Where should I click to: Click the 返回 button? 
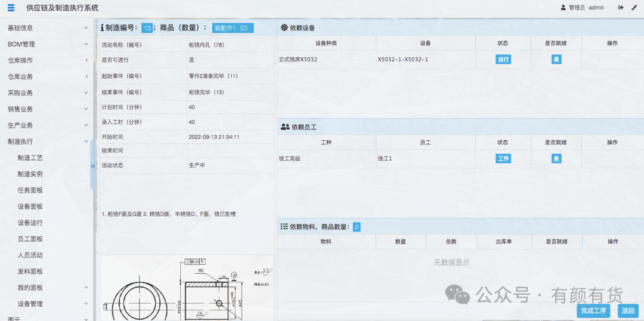(x=628, y=310)
